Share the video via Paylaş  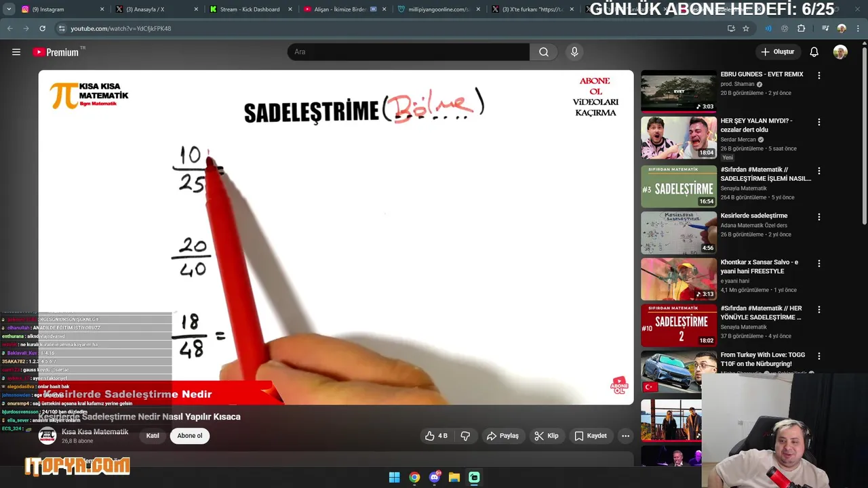point(502,436)
